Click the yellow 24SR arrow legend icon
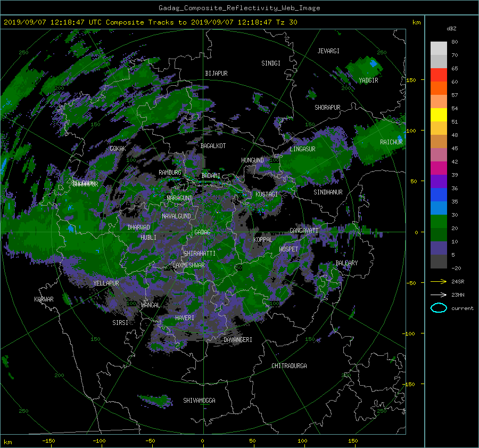The width and height of the screenshot is (479, 448). tap(439, 281)
